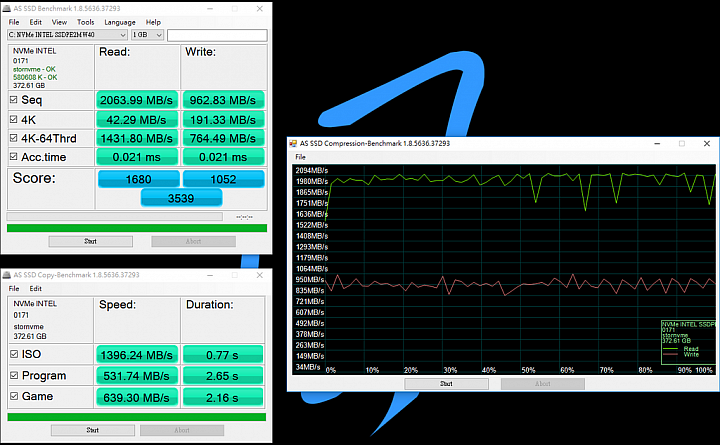Click Abort in AS SSD Benchmark window

[193, 241]
